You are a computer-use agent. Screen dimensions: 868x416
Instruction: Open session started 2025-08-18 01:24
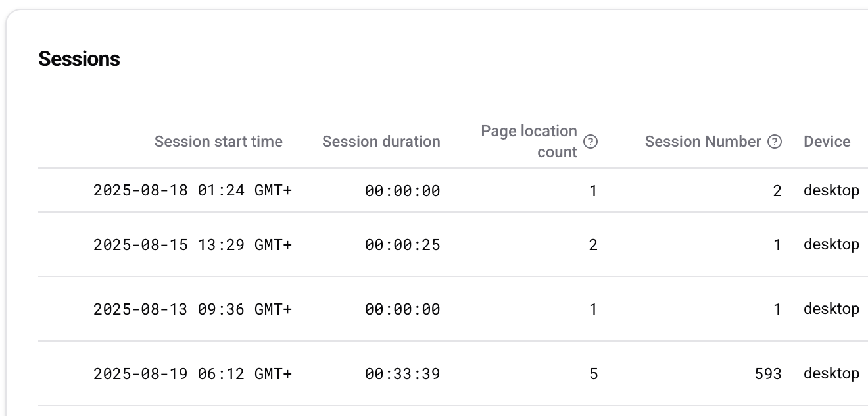pyautogui.click(x=192, y=191)
